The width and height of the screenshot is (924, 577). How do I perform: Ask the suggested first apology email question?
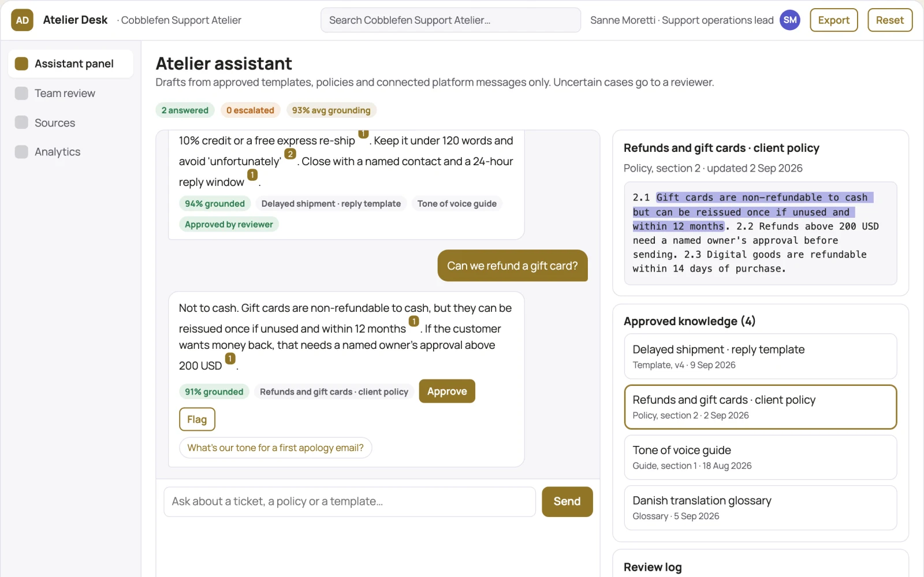coord(275,448)
